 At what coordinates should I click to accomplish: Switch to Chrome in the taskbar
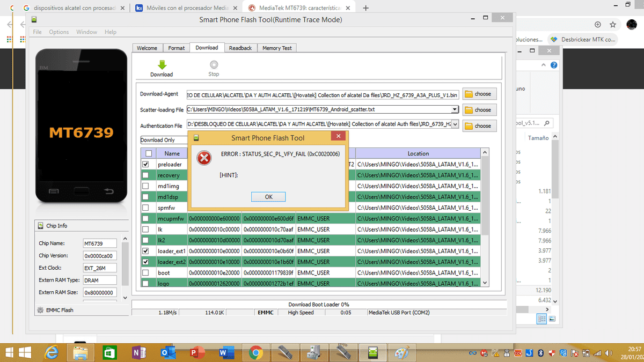(255, 353)
